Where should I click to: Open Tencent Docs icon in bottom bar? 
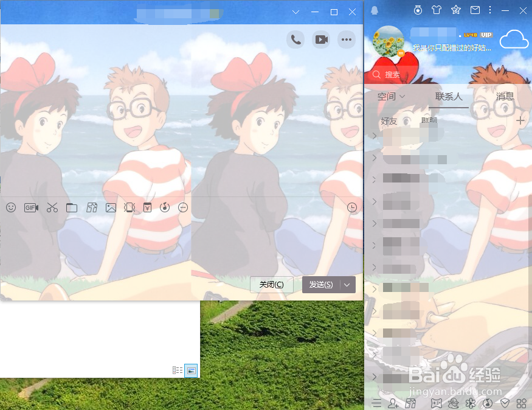click(x=410, y=403)
